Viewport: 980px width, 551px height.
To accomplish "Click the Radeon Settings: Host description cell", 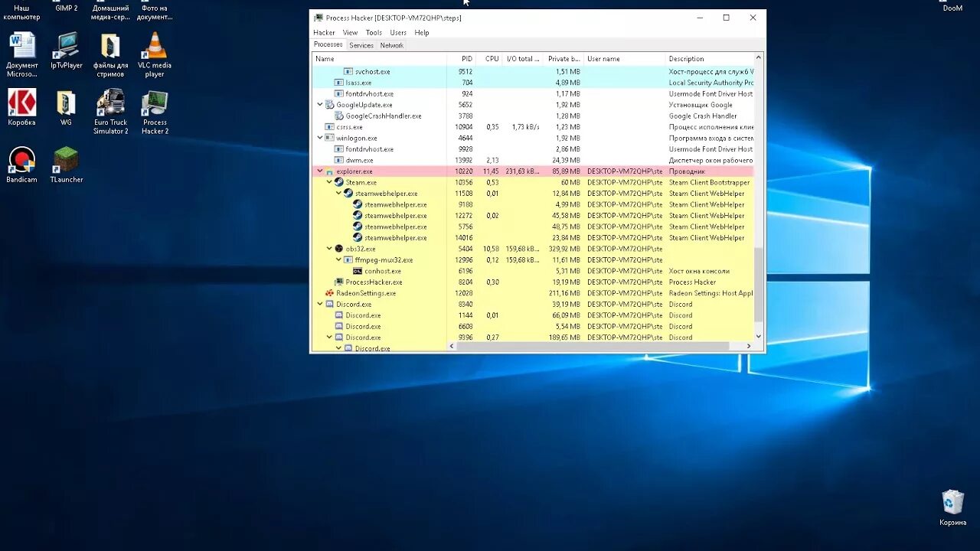I will tap(710, 293).
